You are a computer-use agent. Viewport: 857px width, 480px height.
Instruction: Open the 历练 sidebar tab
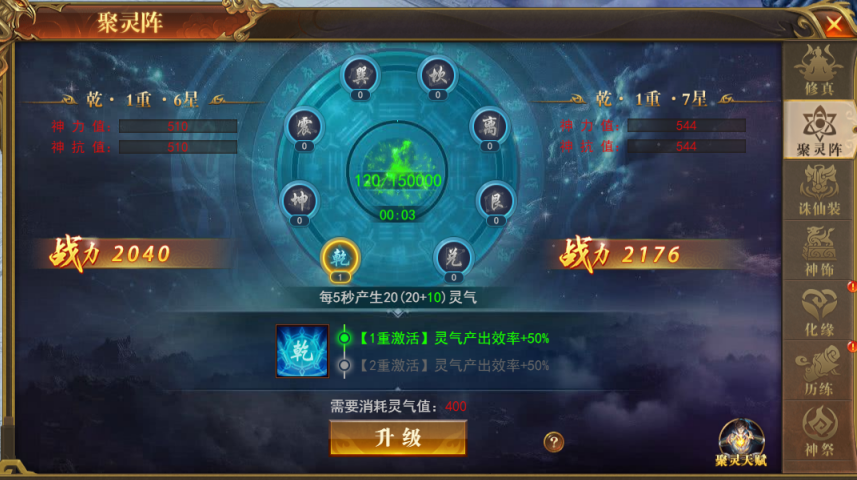819,371
